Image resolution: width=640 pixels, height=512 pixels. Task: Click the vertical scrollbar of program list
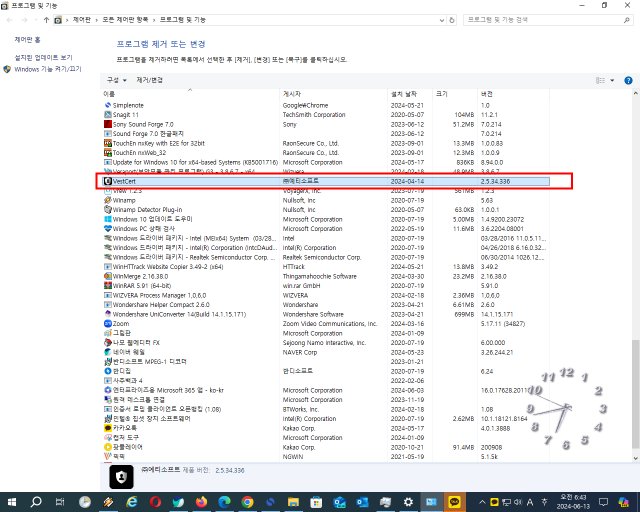tap(635, 396)
